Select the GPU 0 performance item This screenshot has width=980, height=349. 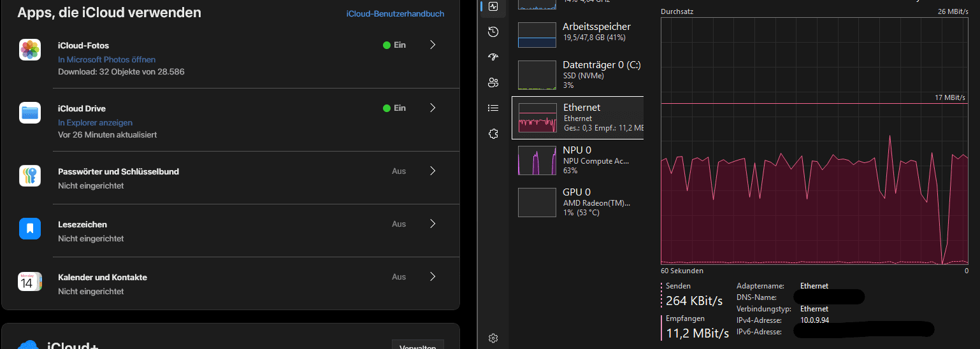pos(577,202)
